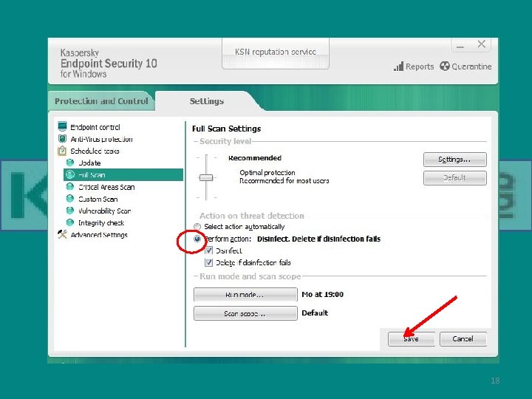Select Integrity check item
532x399 pixels.
pyautogui.click(x=101, y=223)
